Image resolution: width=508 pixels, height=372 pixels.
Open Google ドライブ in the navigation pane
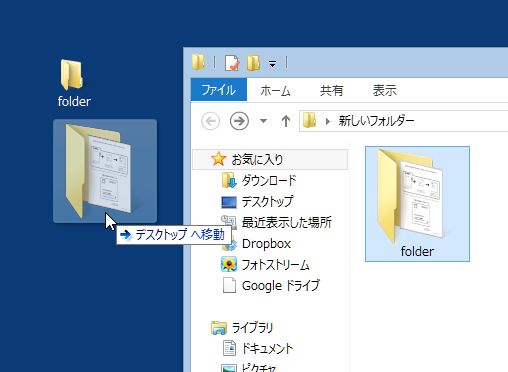point(281,286)
